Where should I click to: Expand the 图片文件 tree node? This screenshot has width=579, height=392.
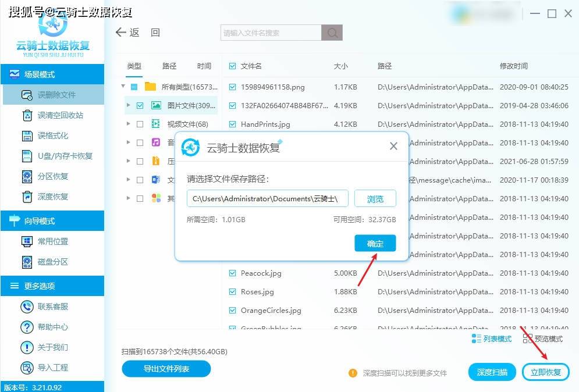click(x=128, y=106)
